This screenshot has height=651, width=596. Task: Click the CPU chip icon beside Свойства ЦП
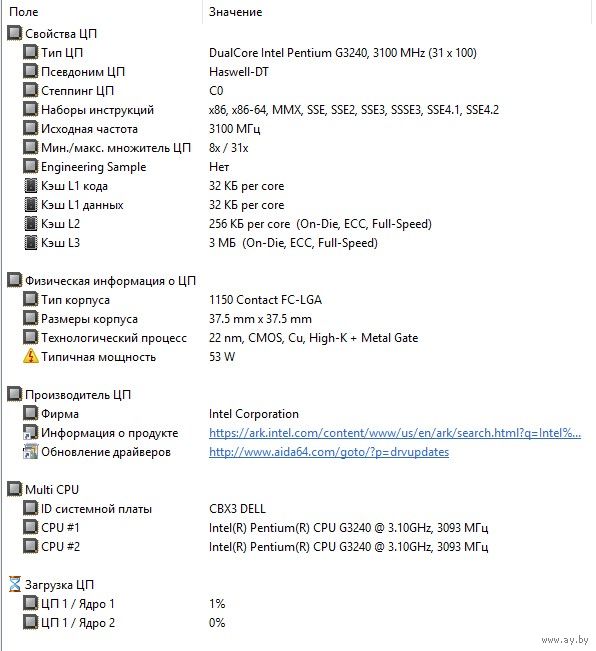tap(15, 33)
